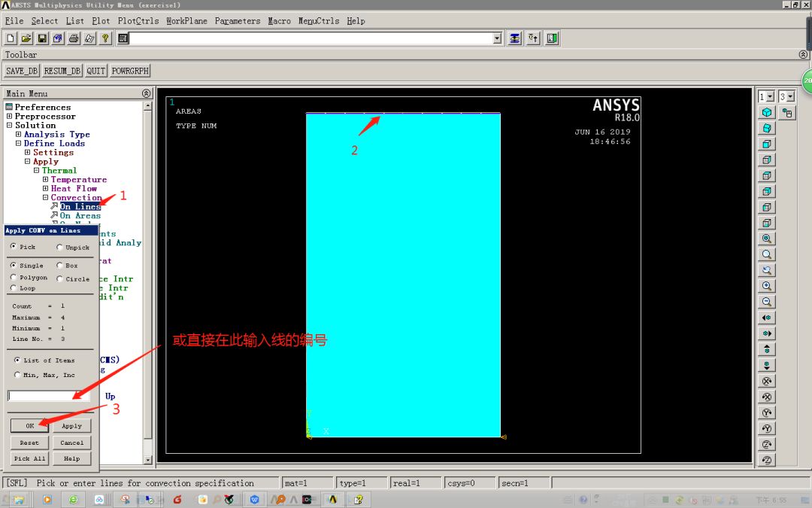Open the command input dropdown arrow
812x508 pixels.
click(497, 38)
